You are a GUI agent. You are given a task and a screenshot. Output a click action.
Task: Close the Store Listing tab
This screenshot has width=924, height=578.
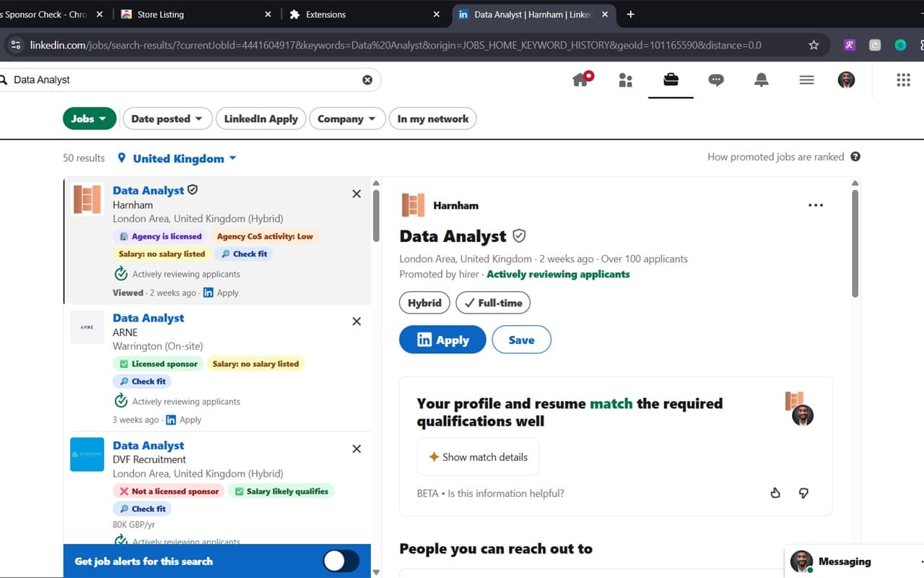coord(268,14)
